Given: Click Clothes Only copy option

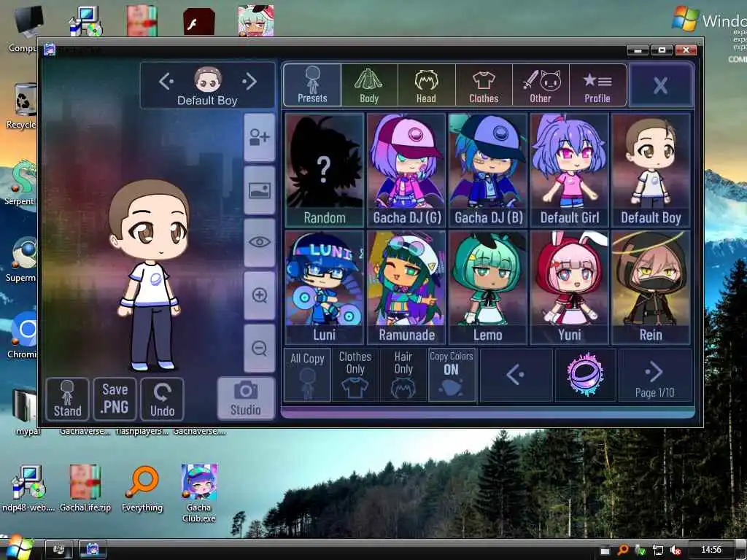Looking at the screenshot, I should [x=355, y=376].
